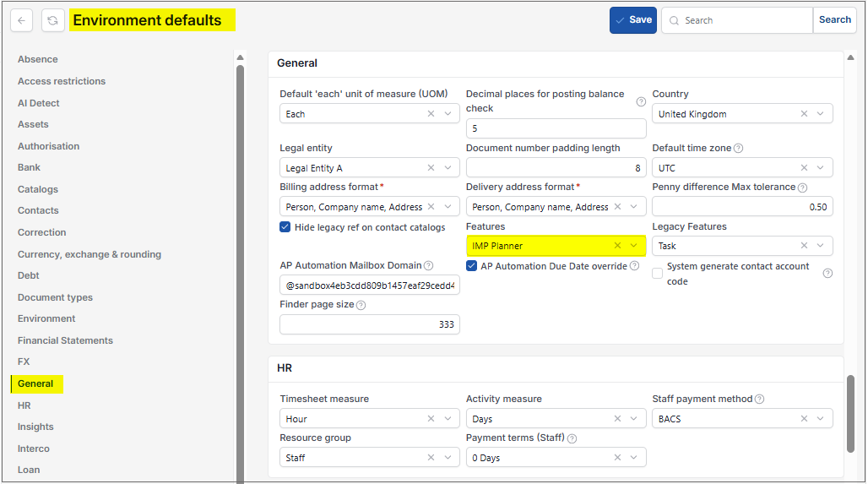Show help for AP Automation Mailbox Domain
The width and height of the screenshot is (868, 484).
(428, 266)
